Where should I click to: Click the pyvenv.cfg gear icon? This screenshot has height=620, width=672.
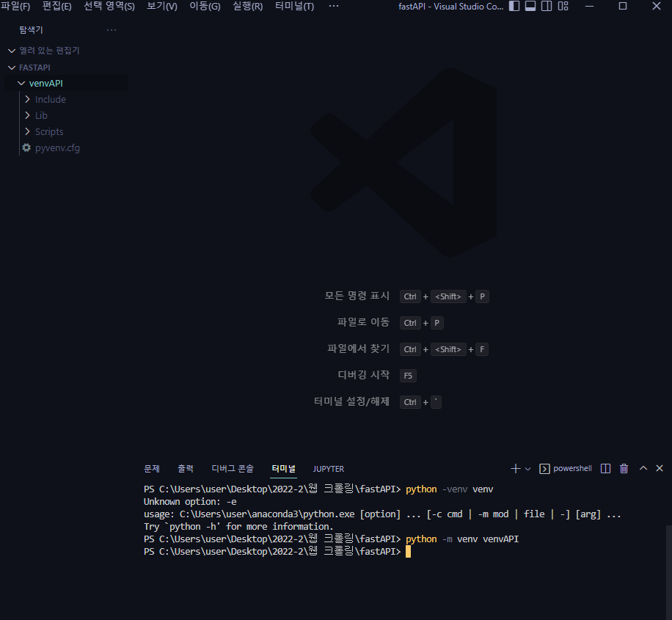point(26,147)
